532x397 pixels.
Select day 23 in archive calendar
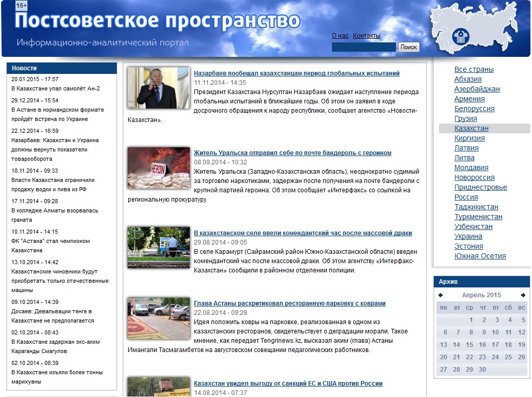[x=482, y=357]
